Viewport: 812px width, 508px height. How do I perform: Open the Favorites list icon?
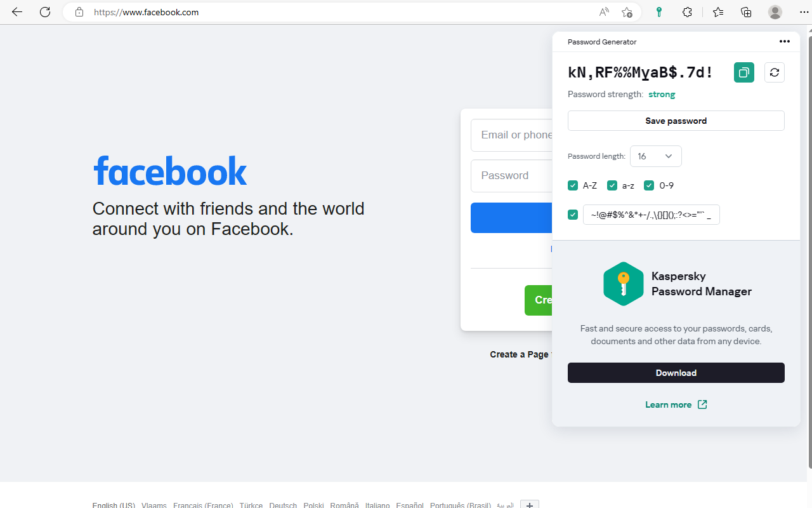718,12
